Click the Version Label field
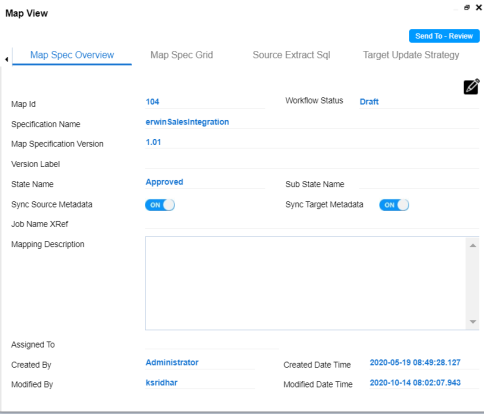The width and height of the screenshot is (484, 414). pyautogui.click(x=312, y=163)
